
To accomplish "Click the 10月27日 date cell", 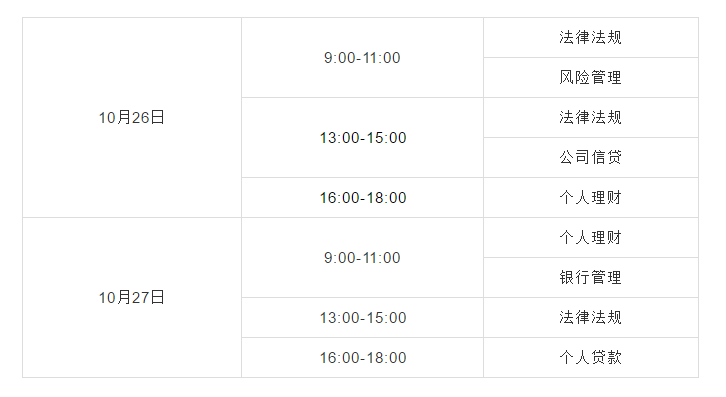I will (x=132, y=297).
